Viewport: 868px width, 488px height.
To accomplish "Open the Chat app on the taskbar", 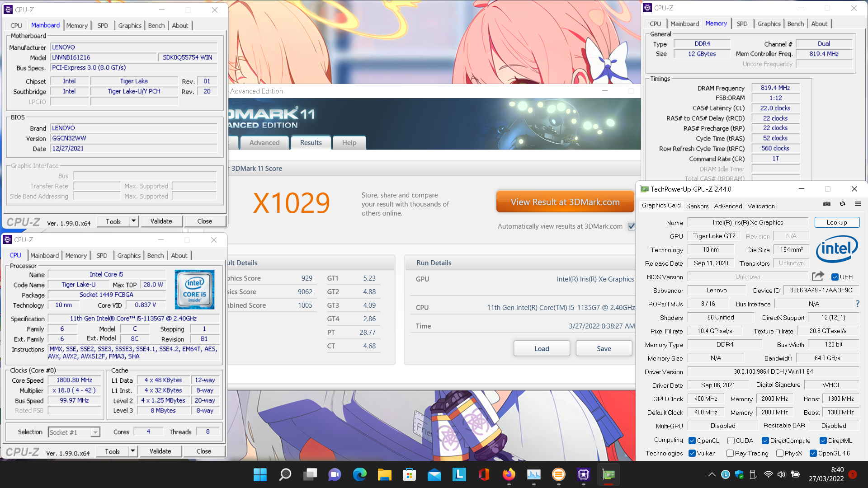I will click(335, 474).
